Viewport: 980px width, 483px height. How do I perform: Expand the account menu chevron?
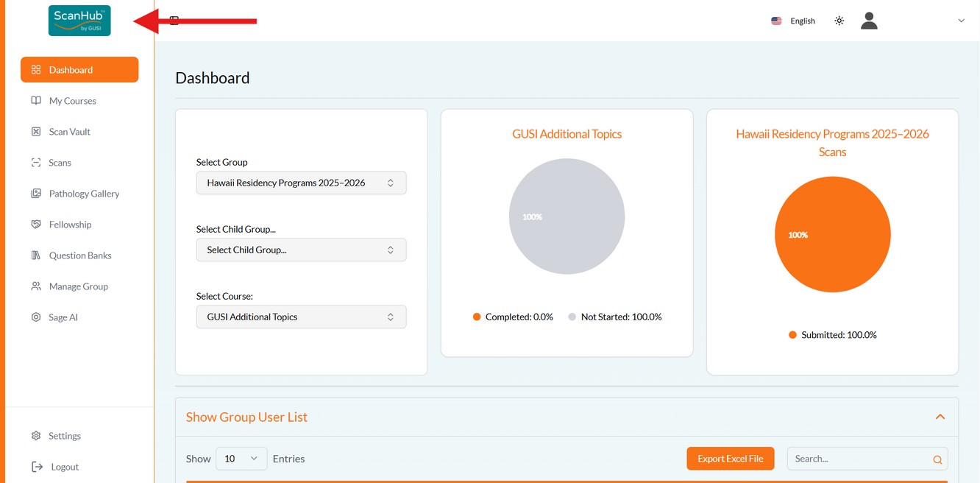[961, 21]
